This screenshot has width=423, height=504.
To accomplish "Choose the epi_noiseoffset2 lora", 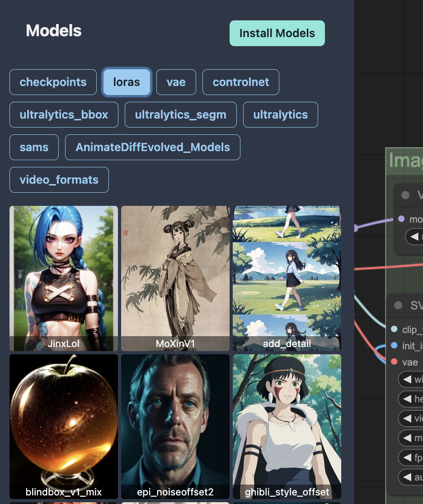I will (x=175, y=426).
